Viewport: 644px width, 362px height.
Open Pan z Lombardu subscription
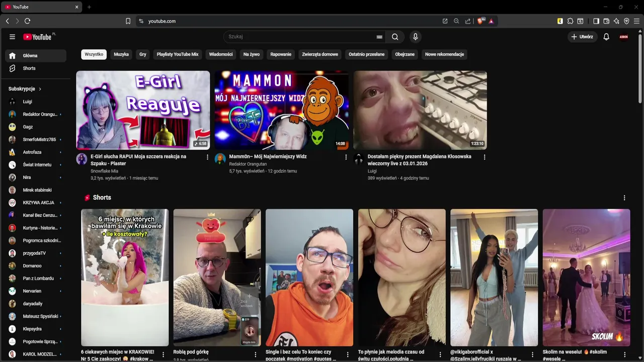click(35, 279)
